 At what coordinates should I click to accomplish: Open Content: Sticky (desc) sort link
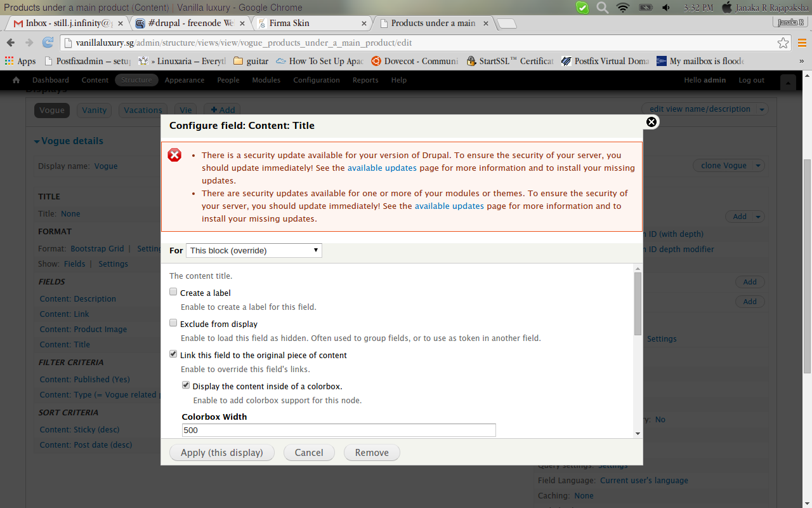79,430
